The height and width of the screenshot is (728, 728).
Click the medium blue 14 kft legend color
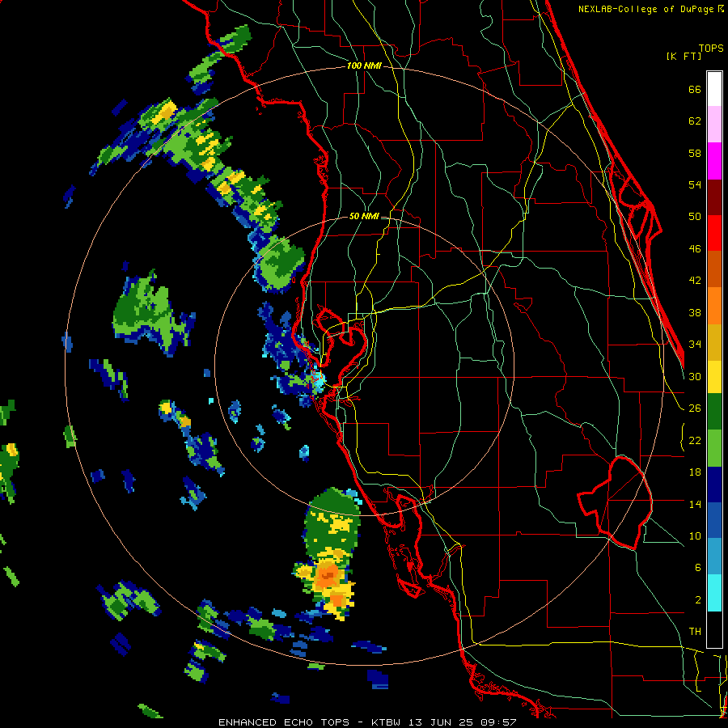[714, 521]
